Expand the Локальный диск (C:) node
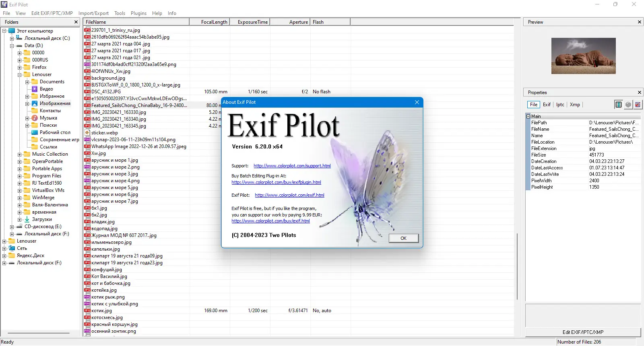The image size is (644, 346). (12, 38)
